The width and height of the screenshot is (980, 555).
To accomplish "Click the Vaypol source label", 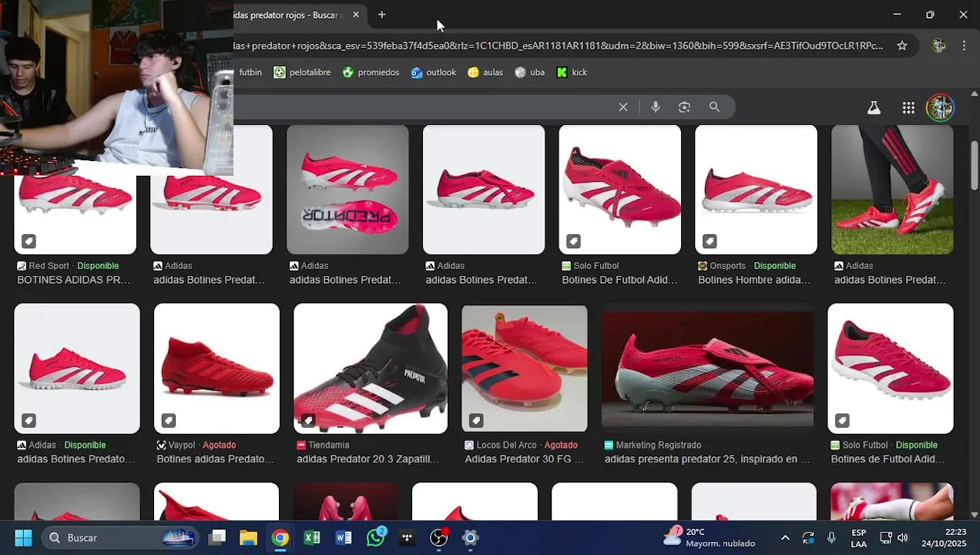I will point(181,445).
